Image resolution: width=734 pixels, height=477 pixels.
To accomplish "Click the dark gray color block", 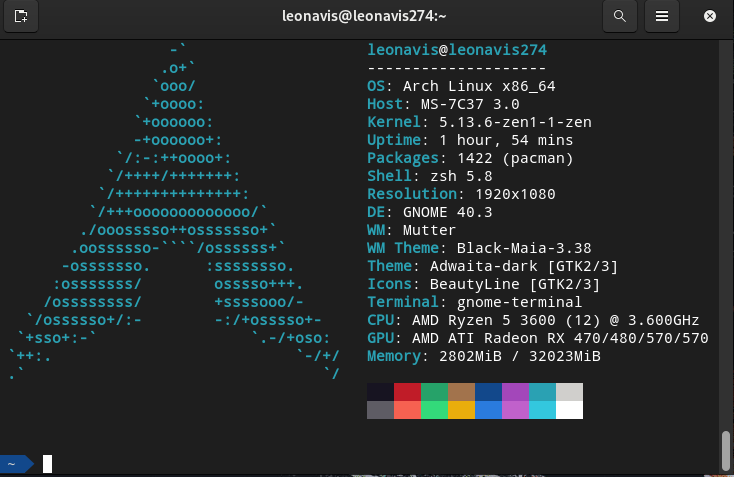I will coord(381,410).
